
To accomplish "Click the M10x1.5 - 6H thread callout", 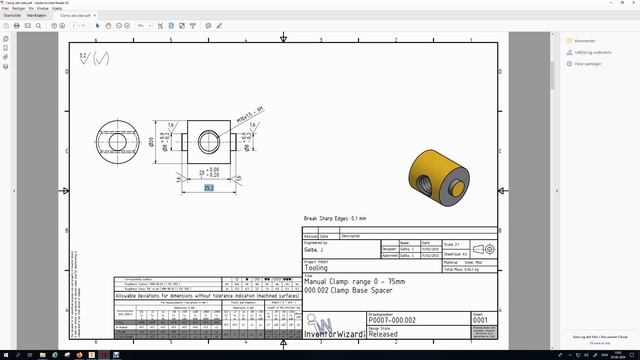I will click(250, 115).
